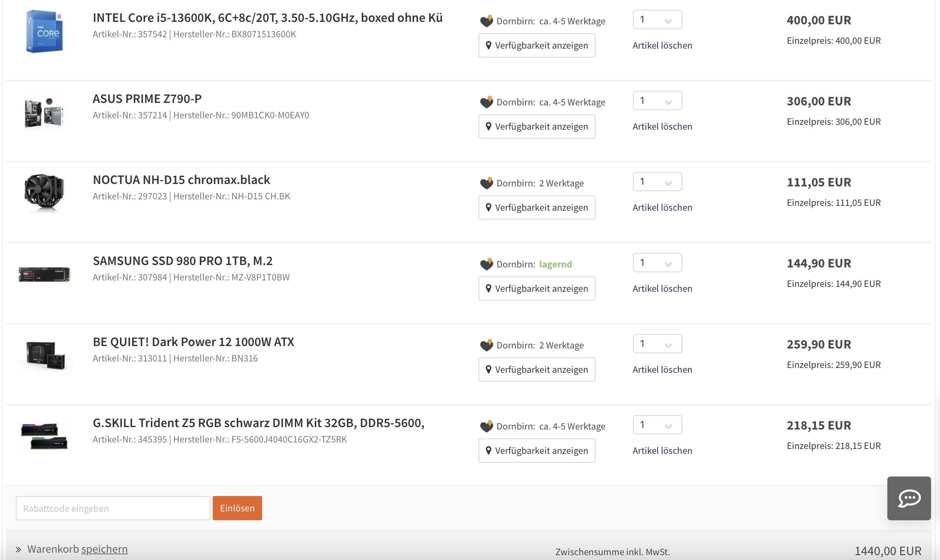Viewport: 940px width, 560px height.
Task: Open quantity dropdown for Noctua NH-D15
Action: click(x=657, y=182)
